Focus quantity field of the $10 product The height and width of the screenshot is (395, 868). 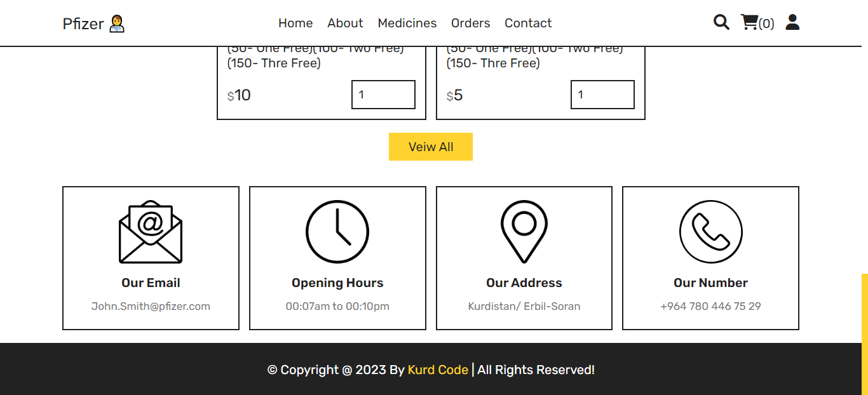coord(384,95)
